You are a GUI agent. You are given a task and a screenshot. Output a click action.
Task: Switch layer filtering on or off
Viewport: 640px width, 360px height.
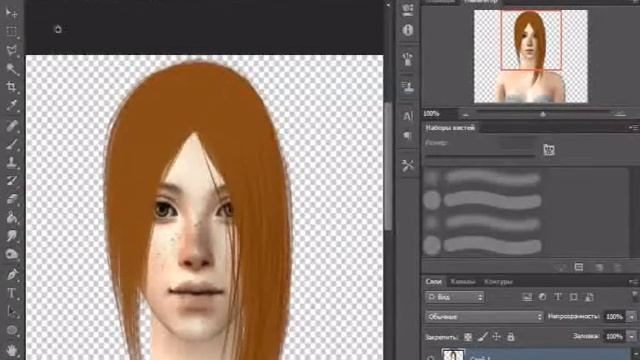point(635,296)
